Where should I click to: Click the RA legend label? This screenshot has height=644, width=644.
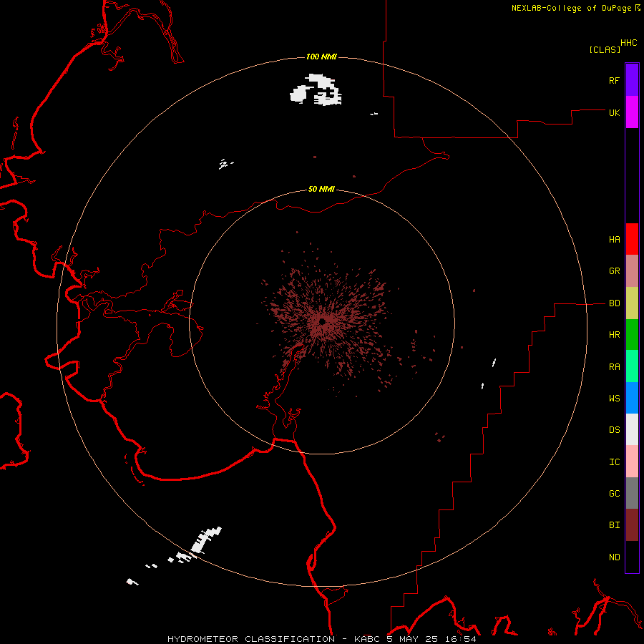pos(614,367)
